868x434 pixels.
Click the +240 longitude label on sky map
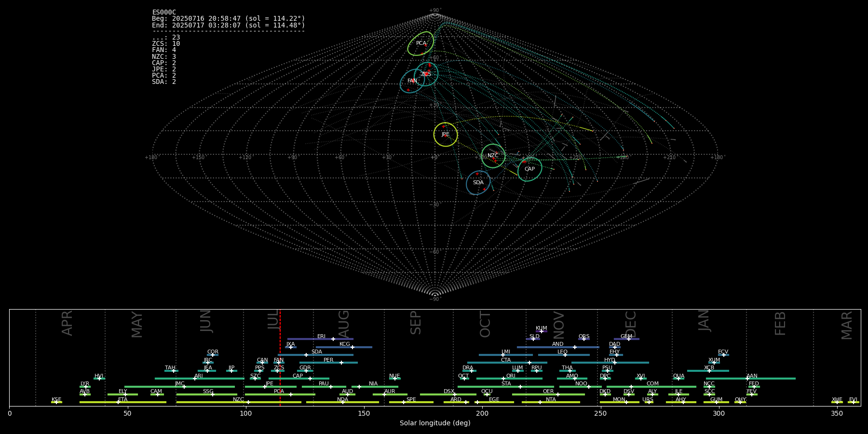click(622, 158)
